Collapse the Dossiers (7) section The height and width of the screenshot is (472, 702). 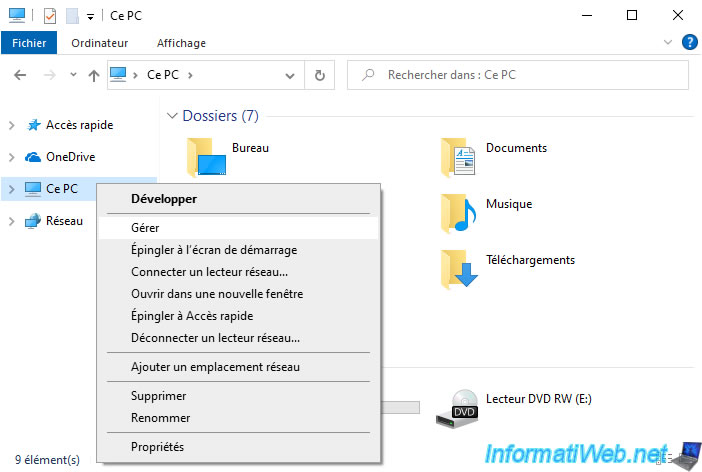point(172,116)
